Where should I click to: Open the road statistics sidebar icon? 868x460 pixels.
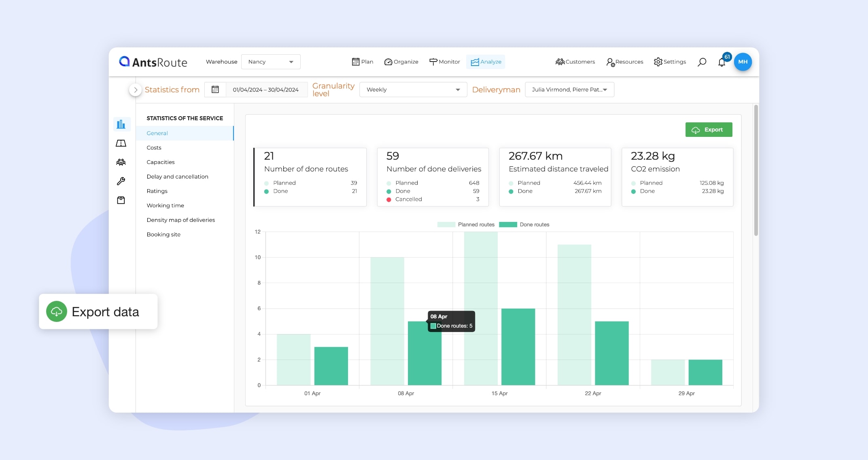(x=121, y=143)
